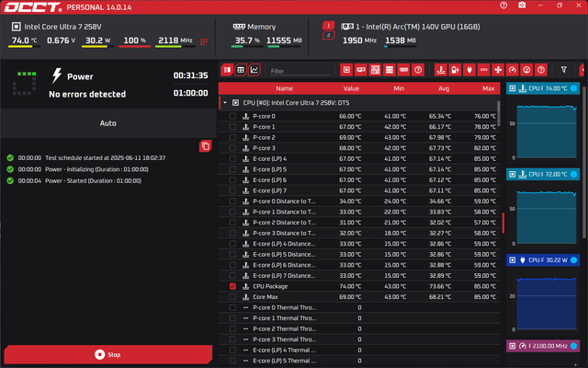The width and height of the screenshot is (588, 368).
Task: Show info for CPU 72.00 °C graph
Action: [573, 174]
